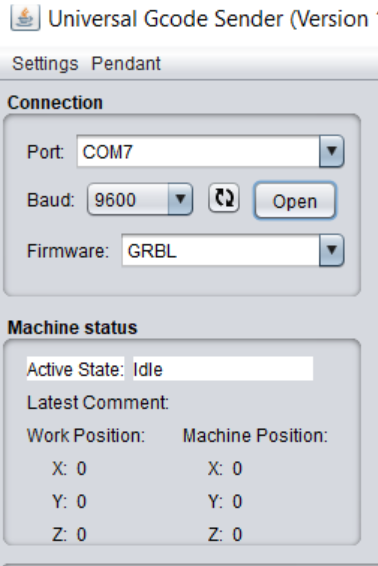This screenshot has height=566, width=378.
Task: Click the refresh serial ports icon
Action: tap(224, 198)
